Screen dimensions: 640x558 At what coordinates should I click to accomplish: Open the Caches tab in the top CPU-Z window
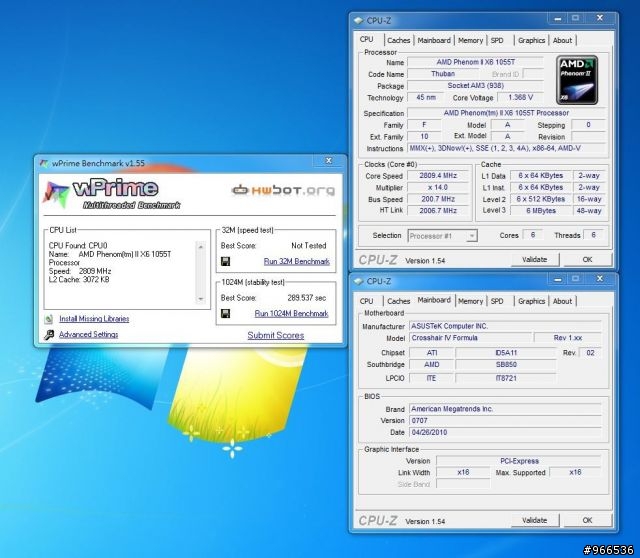[x=398, y=40]
